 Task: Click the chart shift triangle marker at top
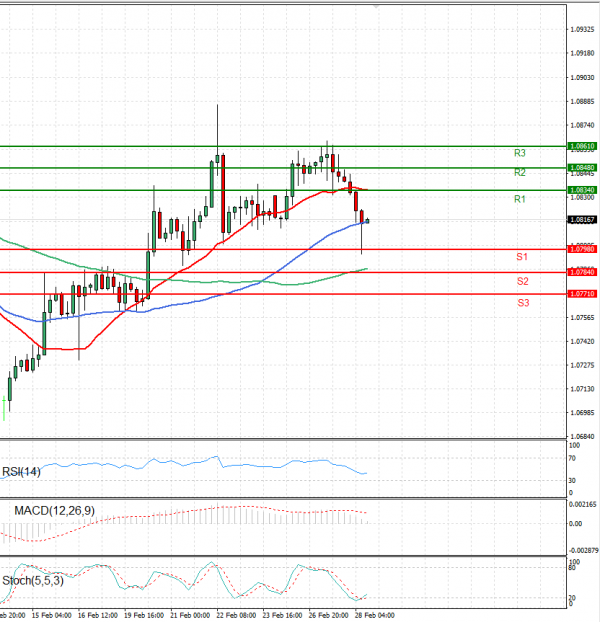coord(376,6)
